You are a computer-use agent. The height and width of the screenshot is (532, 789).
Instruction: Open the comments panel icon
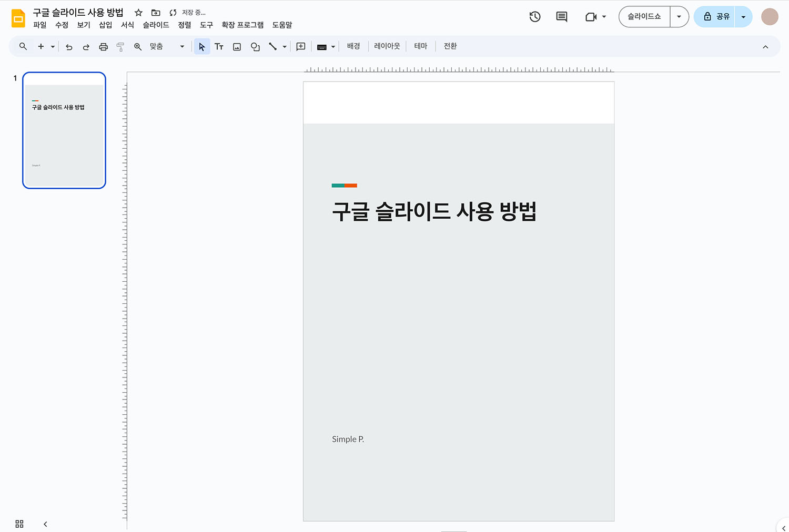pyautogui.click(x=562, y=17)
